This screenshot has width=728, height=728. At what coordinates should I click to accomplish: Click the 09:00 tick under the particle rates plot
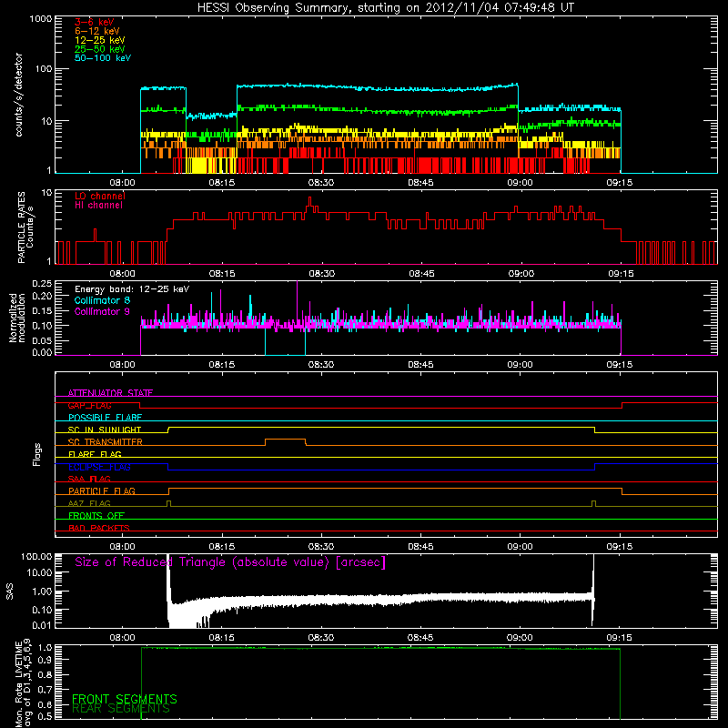click(x=521, y=274)
